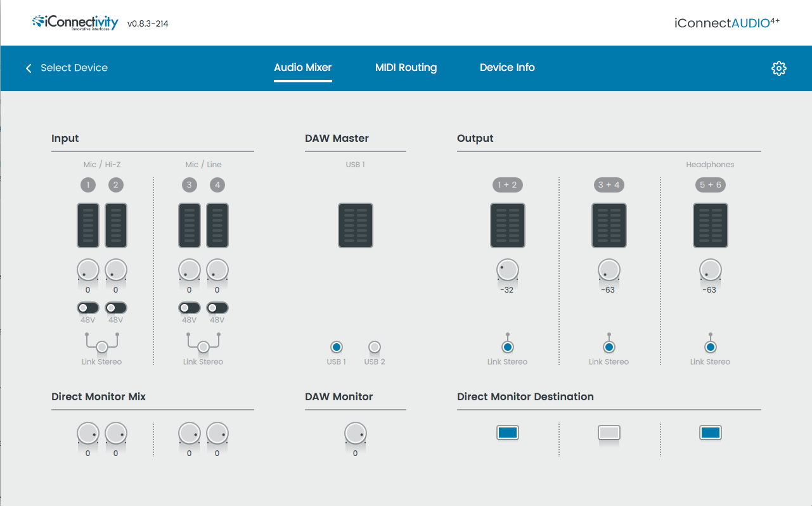Click the second Direct Monitor Mix knob
Screen dimensions: 812x506
coord(115,433)
